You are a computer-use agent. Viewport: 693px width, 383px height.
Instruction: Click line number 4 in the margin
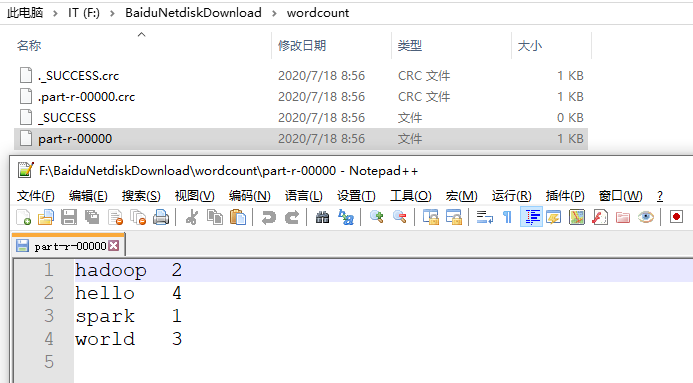(x=49, y=339)
